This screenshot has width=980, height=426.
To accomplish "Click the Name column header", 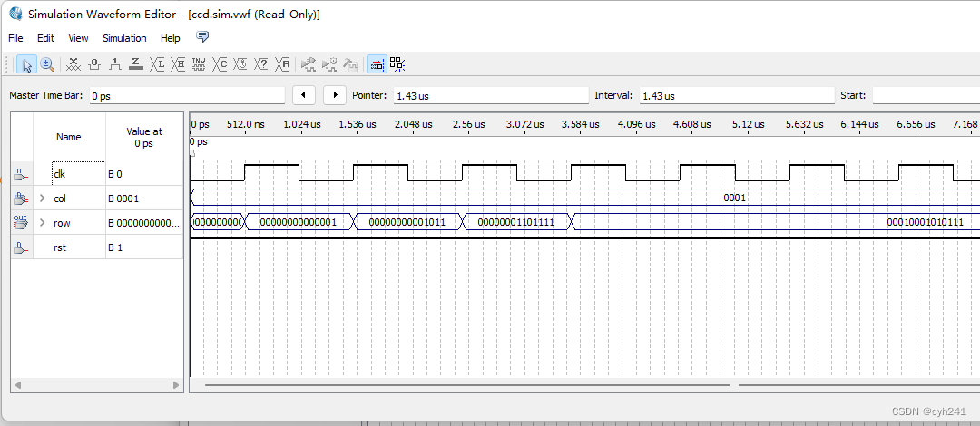I will (69, 137).
